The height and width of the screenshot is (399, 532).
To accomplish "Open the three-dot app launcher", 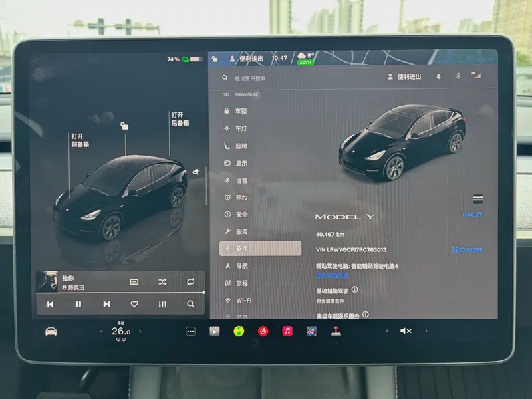I will (x=191, y=331).
